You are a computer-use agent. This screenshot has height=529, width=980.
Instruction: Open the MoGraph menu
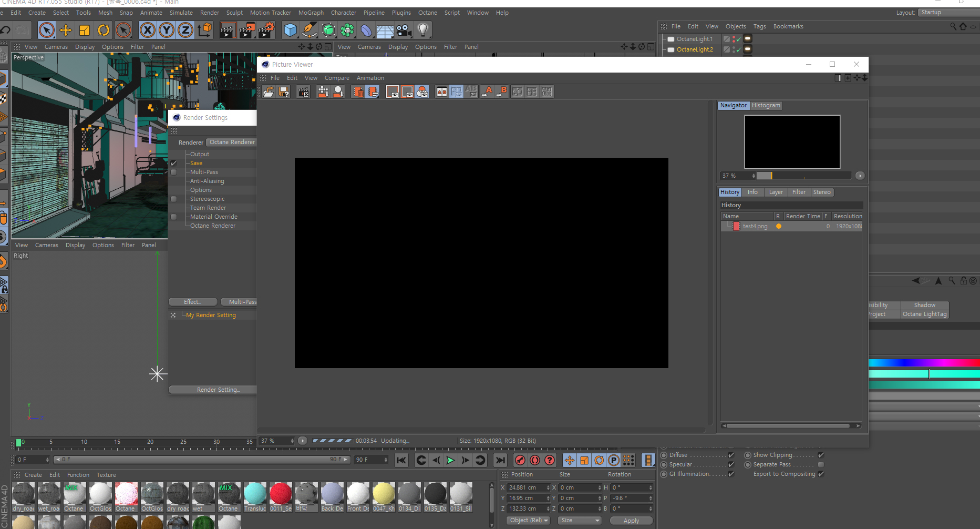(x=311, y=13)
